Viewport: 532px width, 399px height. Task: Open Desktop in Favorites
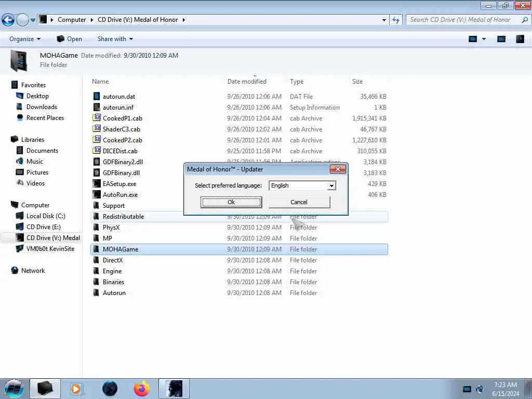pyautogui.click(x=37, y=96)
